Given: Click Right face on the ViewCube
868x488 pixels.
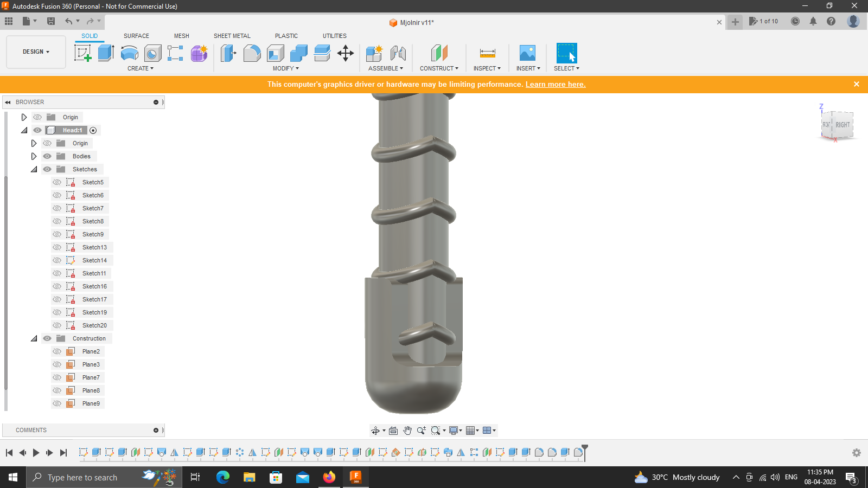Looking at the screenshot, I should coord(842,124).
